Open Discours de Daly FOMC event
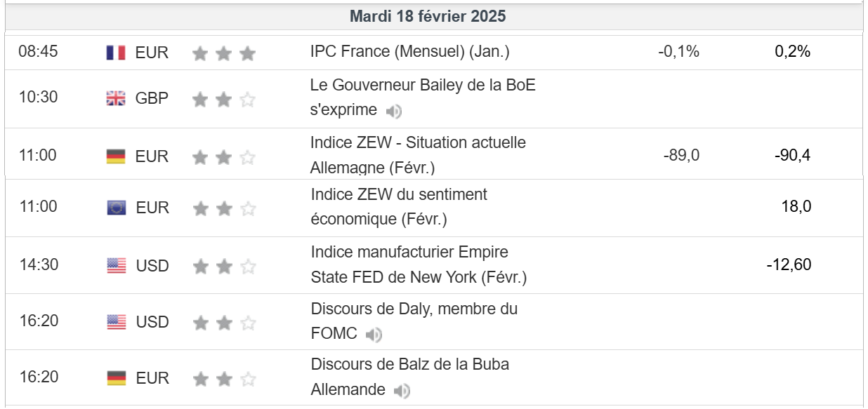 [x=414, y=309]
